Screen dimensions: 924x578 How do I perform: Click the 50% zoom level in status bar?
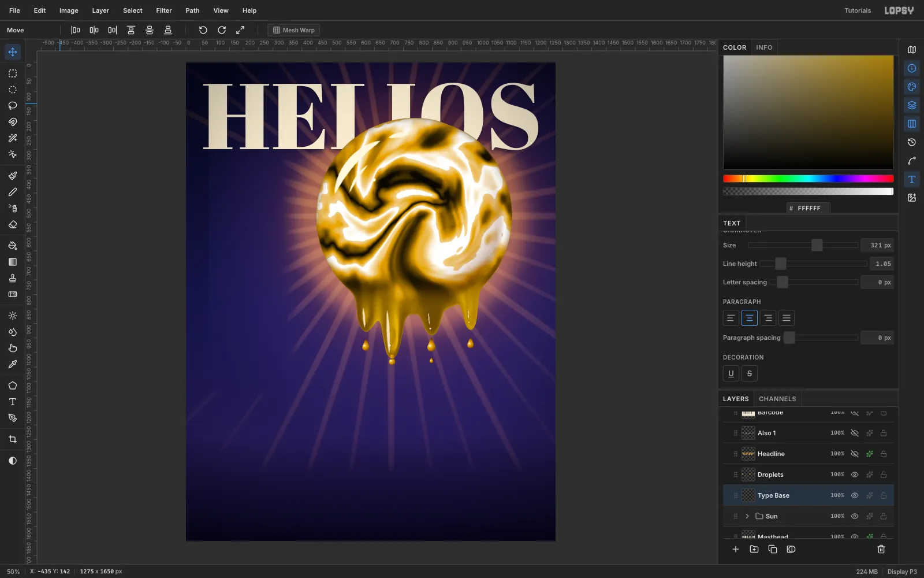pos(13,572)
